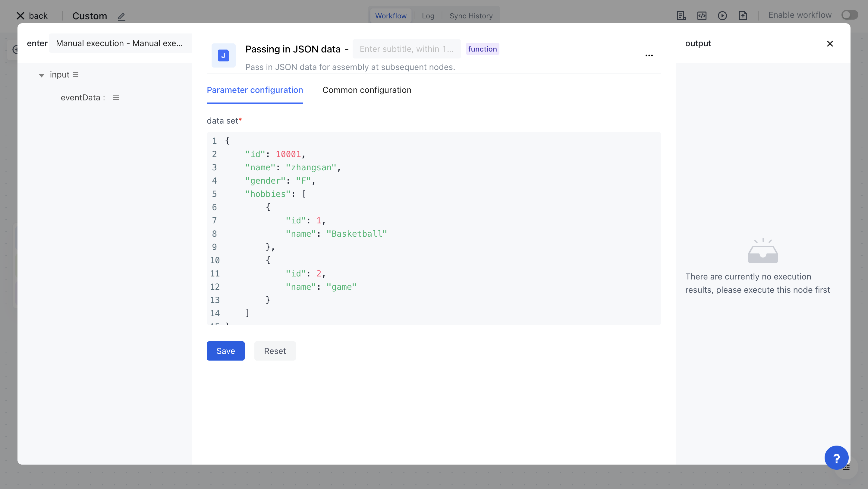The width and height of the screenshot is (868, 489).
Task: Click the list icon beside eventData
Action: coord(116,97)
